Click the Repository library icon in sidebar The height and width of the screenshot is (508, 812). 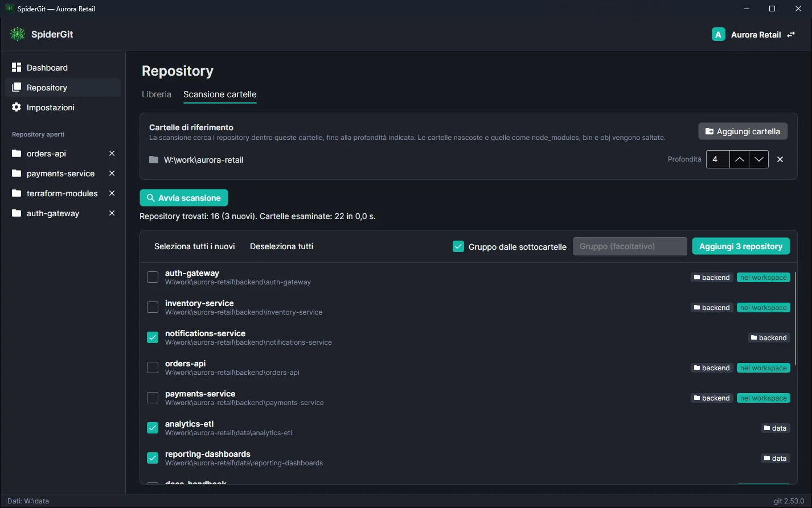[17, 87]
